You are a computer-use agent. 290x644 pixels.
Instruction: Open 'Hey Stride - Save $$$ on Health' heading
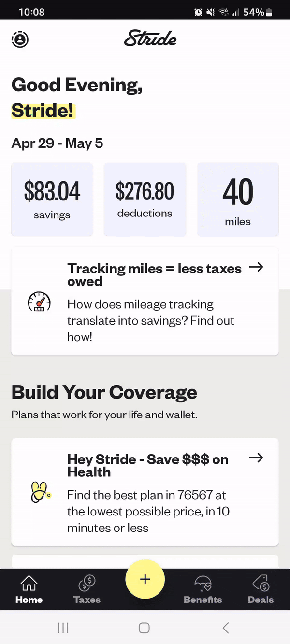click(x=148, y=465)
